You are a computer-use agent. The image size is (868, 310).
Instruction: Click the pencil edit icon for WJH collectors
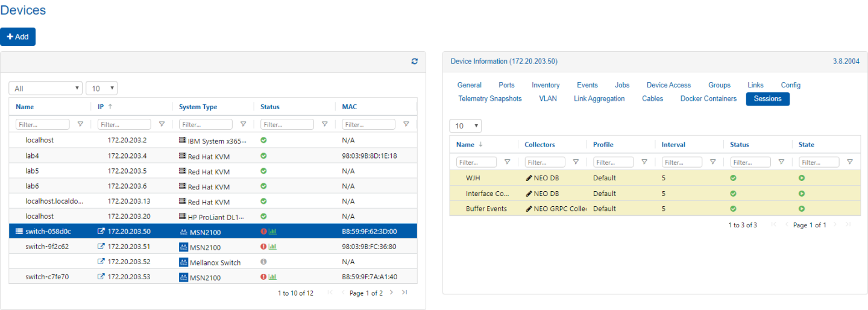(x=529, y=178)
